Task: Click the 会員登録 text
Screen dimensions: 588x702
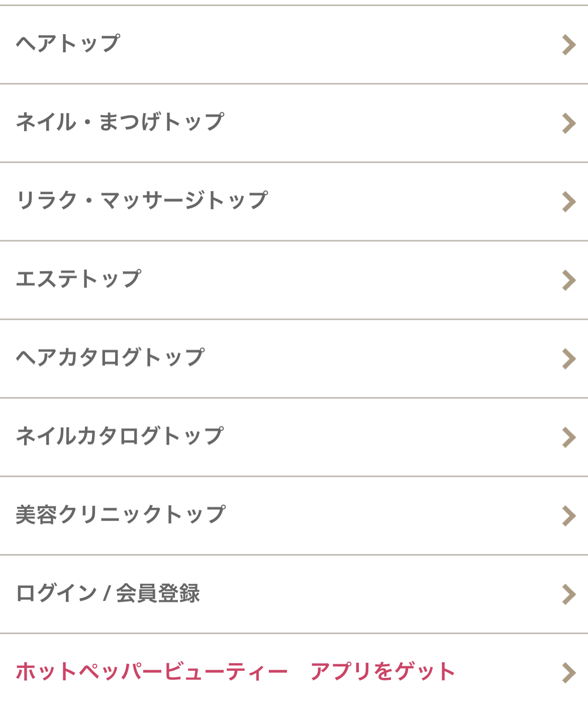Action: [158, 593]
